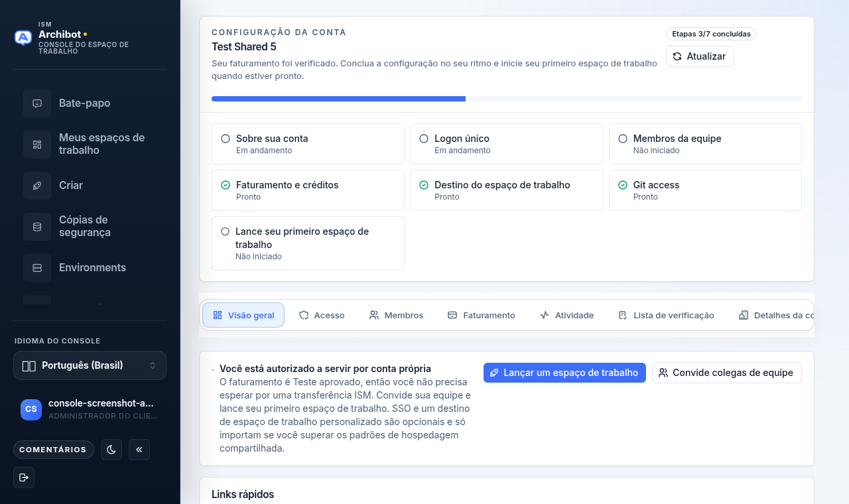The image size is (849, 504).
Task: Open the Destino do espaço de trabalho card
Action: tap(507, 190)
